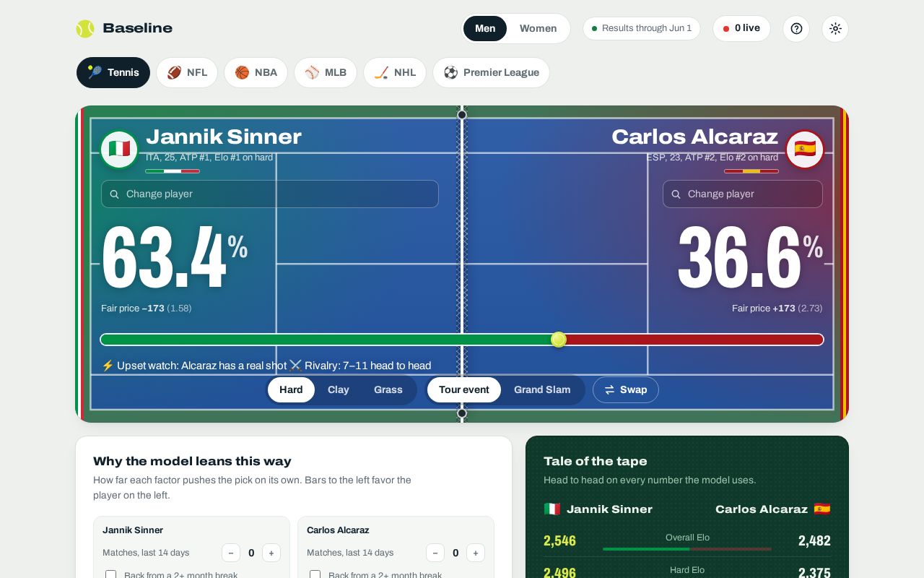Click the tennis ball probability slider handle

click(559, 340)
